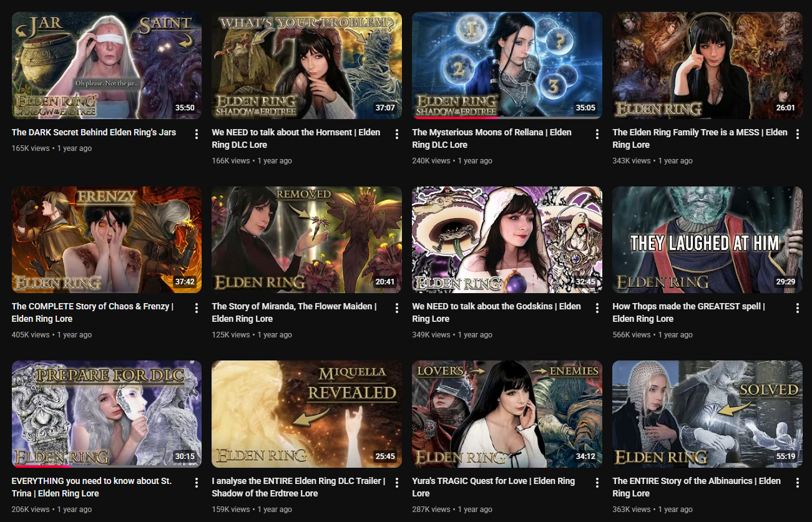Open the Rellana moons thumbnail with numbered orbs

click(507, 65)
